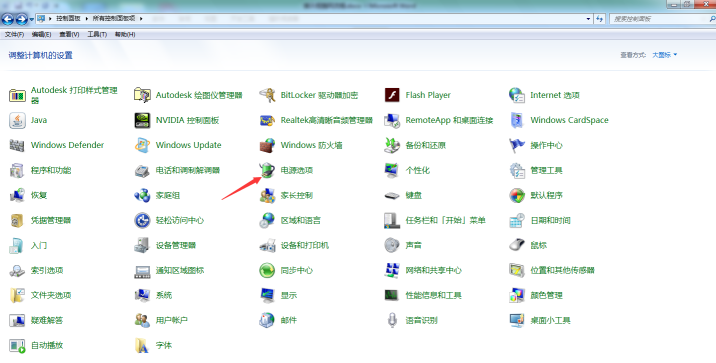Click the 所有控制面板项 breadcrumb segment
Image resolution: width=716 pixels, height=363 pixels.
tap(114, 19)
